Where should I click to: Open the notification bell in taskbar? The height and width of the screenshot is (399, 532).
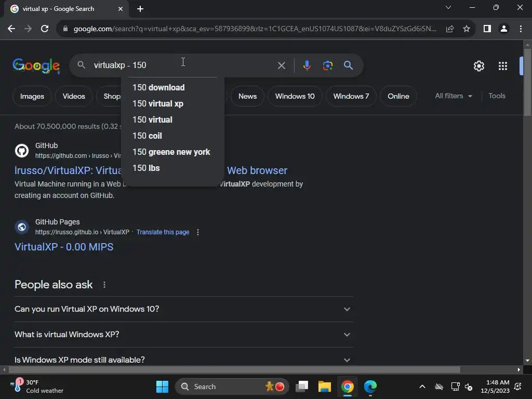(x=518, y=387)
